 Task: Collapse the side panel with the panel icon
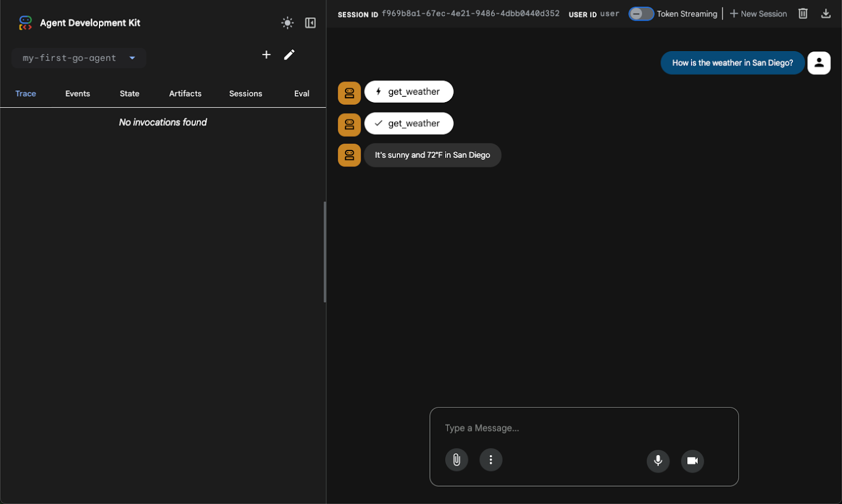coord(310,22)
